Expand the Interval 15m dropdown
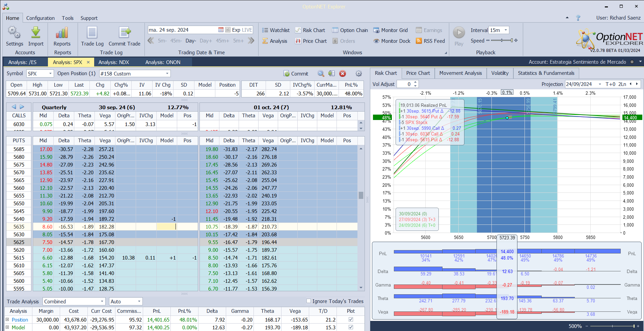This screenshot has height=331, width=644. pyautogui.click(x=506, y=30)
